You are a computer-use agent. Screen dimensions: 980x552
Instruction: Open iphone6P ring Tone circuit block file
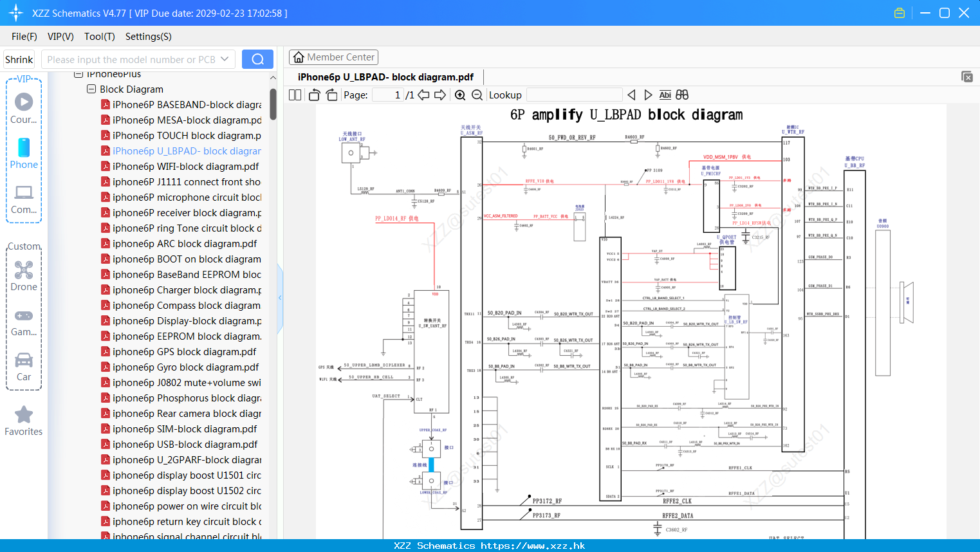pyautogui.click(x=181, y=228)
